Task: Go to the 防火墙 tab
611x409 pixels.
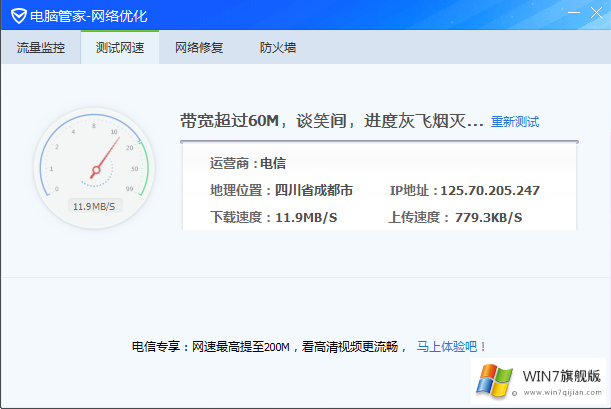Action: click(278, 48)
